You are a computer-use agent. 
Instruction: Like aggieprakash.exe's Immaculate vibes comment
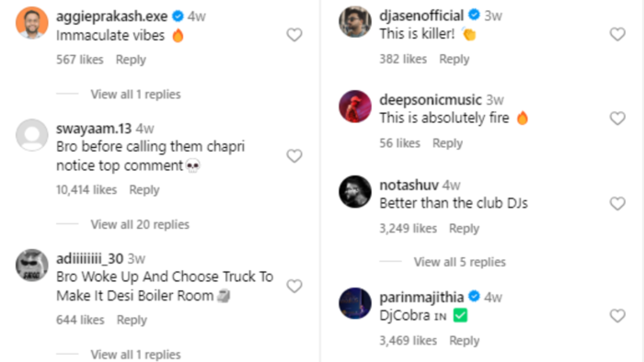(294, 35)
